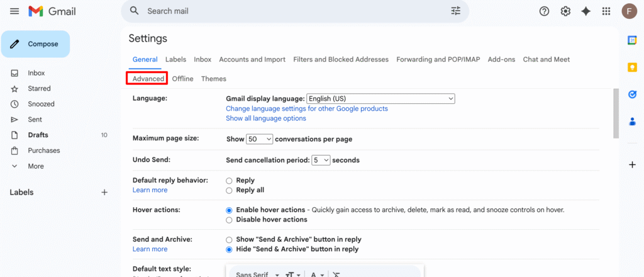
Task: Click Show all language options link
Action: [266, 118]
